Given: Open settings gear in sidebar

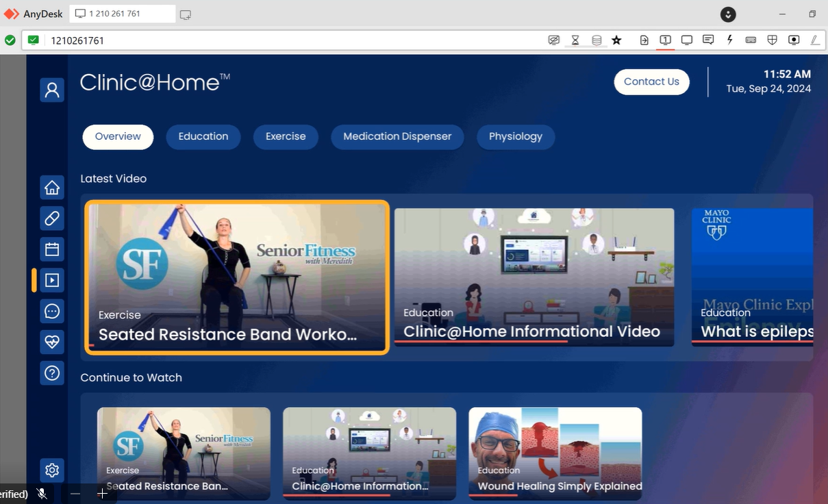Looking at the screenshot, I should [52, 470].
